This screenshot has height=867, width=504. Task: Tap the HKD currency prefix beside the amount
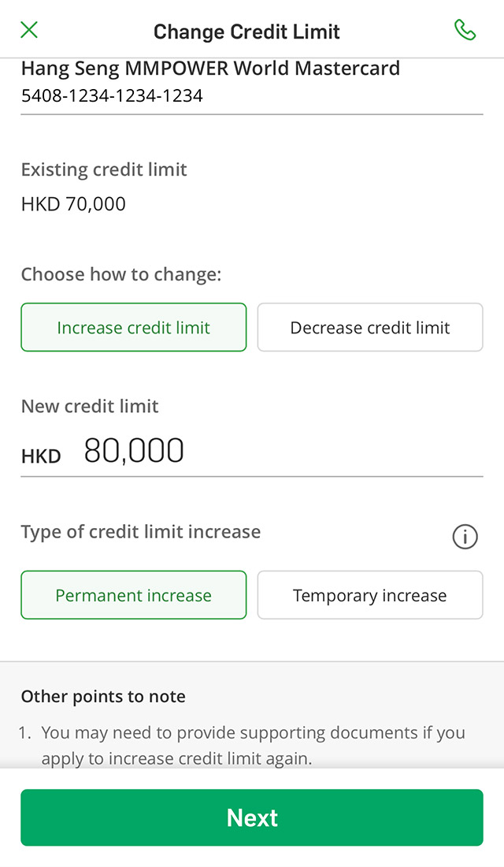click(x=41, y=456)
